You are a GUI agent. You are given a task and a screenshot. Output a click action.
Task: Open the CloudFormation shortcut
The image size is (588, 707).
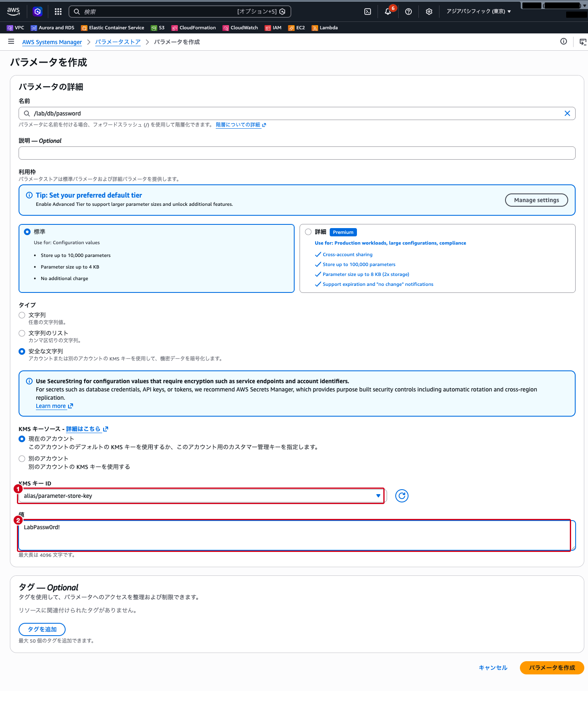tap(194, 28)
